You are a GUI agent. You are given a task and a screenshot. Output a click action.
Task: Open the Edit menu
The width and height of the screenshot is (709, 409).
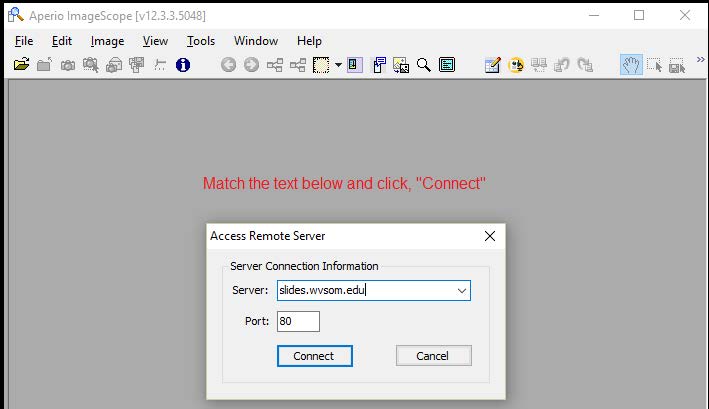click(61, 41)
